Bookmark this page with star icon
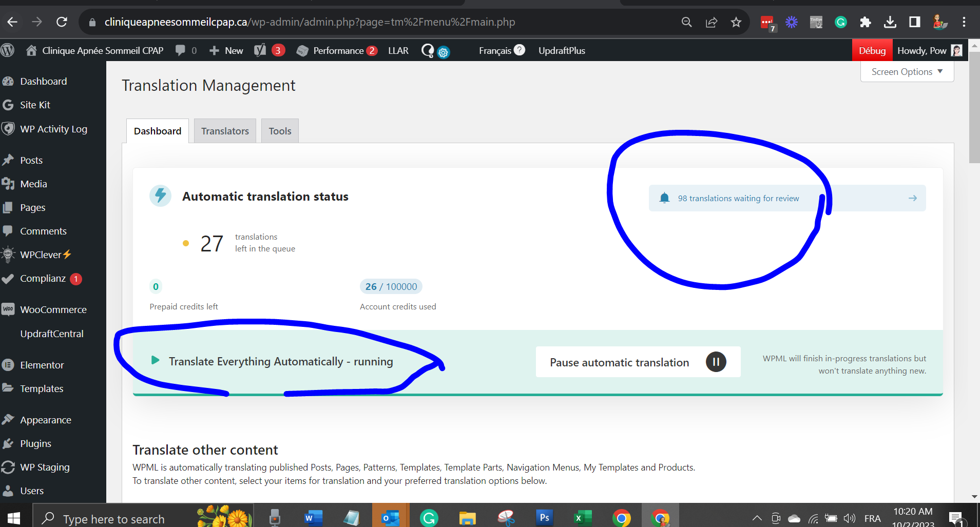Image resolution: width=980 pixels, height=527 pixels. (736, 22)
